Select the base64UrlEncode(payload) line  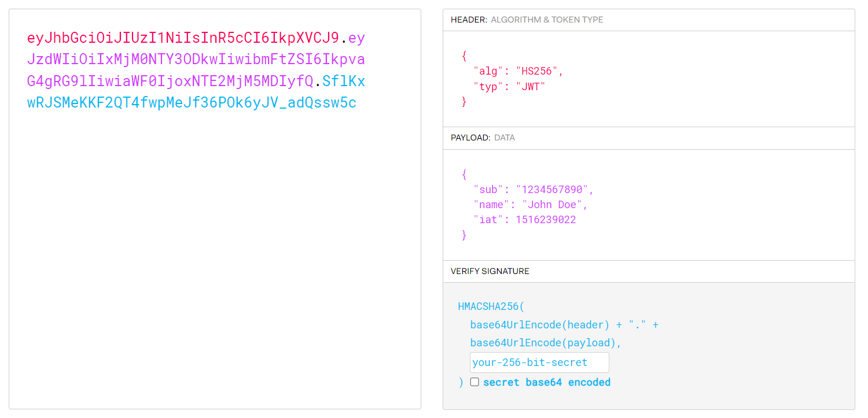539,342
